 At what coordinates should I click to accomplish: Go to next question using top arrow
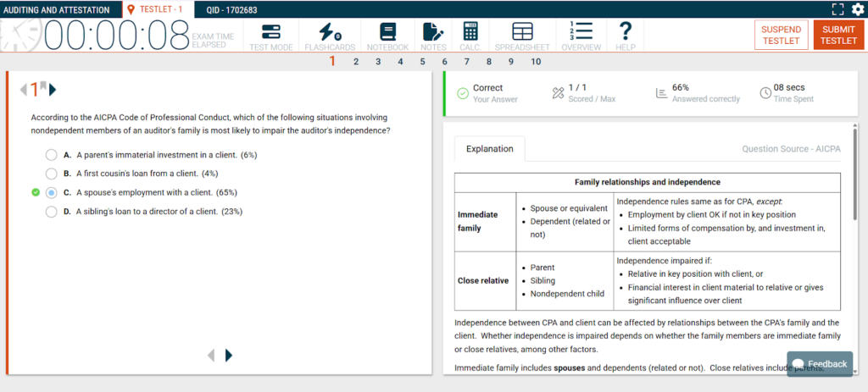pos(53,88)
